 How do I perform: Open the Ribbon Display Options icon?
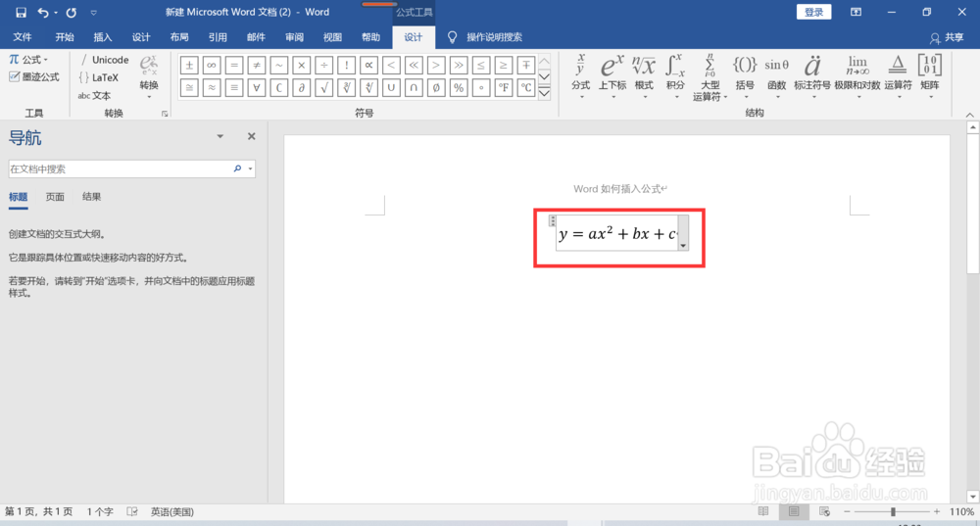856,12
